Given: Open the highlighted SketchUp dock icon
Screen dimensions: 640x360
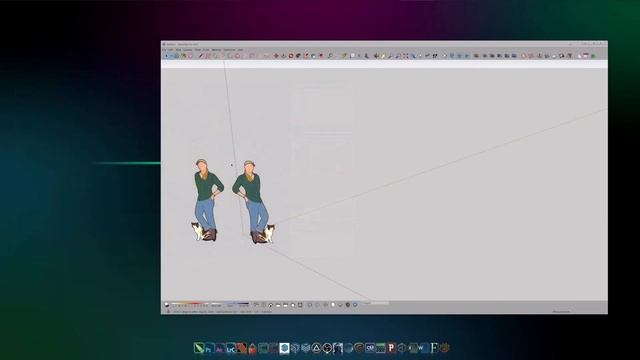Looking at the screenshot, I should point(284,348).
